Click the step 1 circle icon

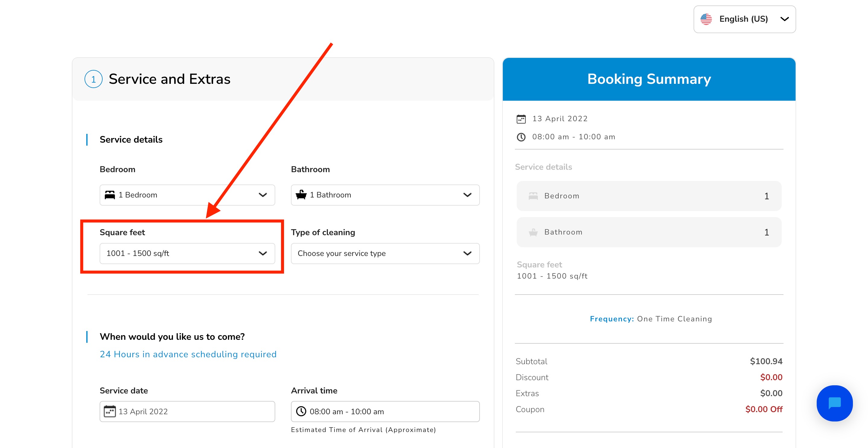93,79
